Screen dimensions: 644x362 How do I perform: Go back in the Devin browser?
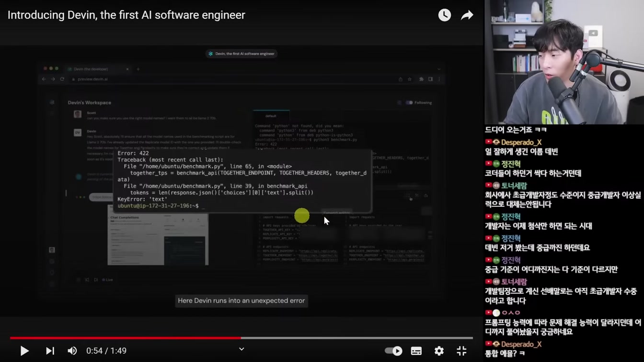tap(44, 79)
